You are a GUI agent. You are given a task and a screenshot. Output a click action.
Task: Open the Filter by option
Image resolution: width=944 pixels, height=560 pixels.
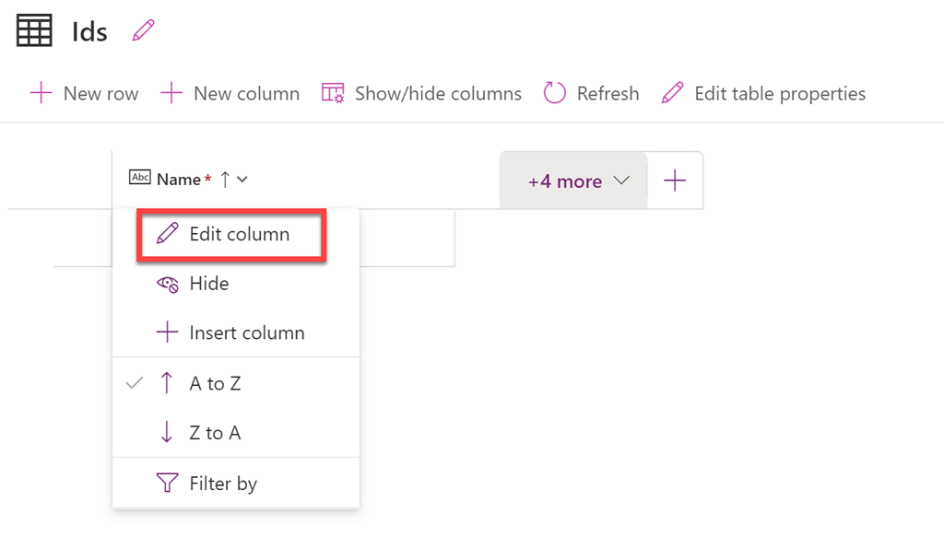pos(222,484)
